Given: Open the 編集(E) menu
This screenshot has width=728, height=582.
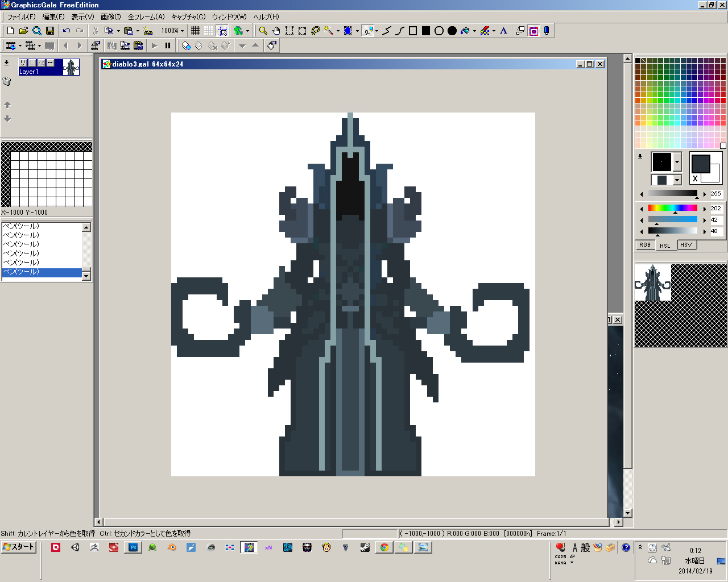Looking at the screenshot, I should click(x=53, y=16).
